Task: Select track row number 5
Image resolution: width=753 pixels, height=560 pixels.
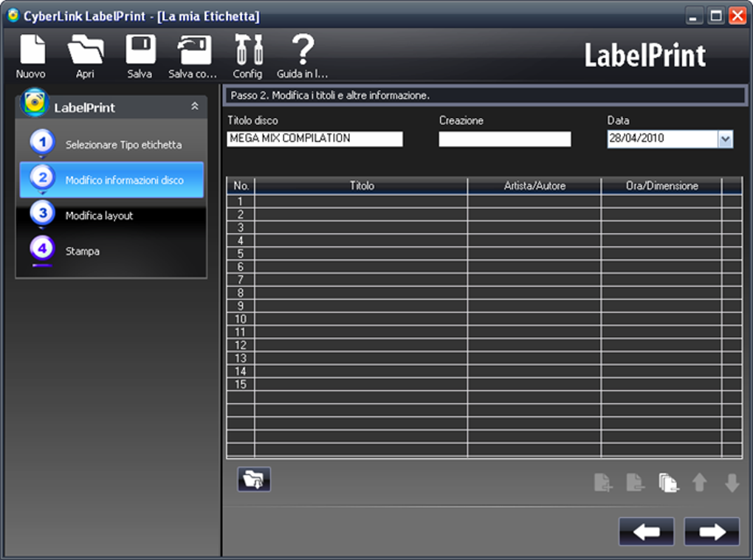Action: pos(484,253)
